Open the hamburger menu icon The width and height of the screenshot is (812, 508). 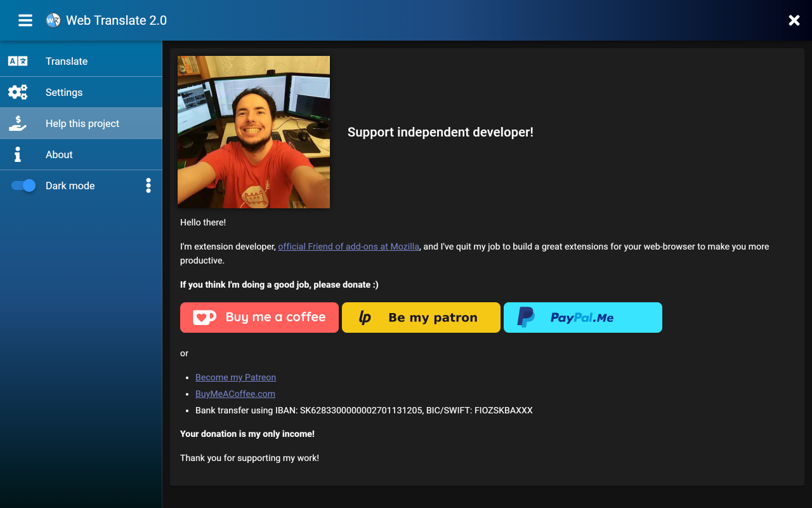point(25,20)
